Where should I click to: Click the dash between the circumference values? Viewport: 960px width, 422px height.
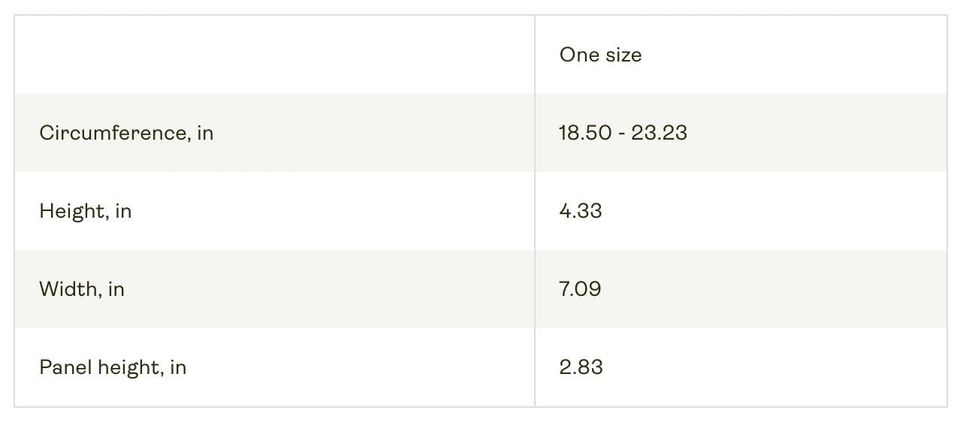621,133
